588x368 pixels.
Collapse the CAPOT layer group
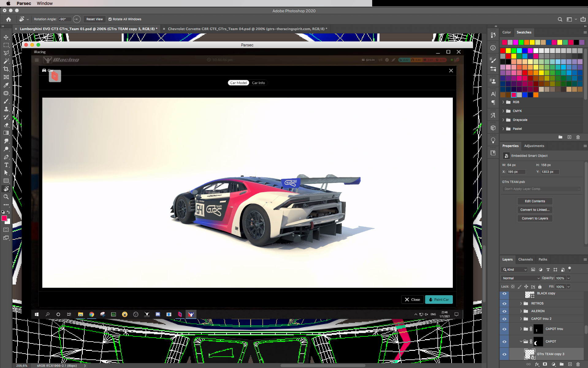(x=521, y=341)
